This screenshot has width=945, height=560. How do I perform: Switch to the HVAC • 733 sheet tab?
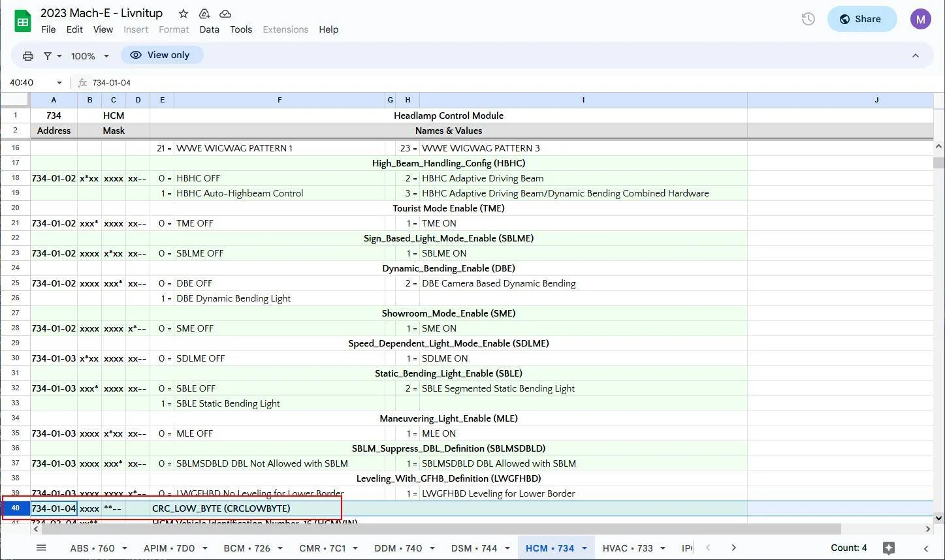[x=628, y=548]
